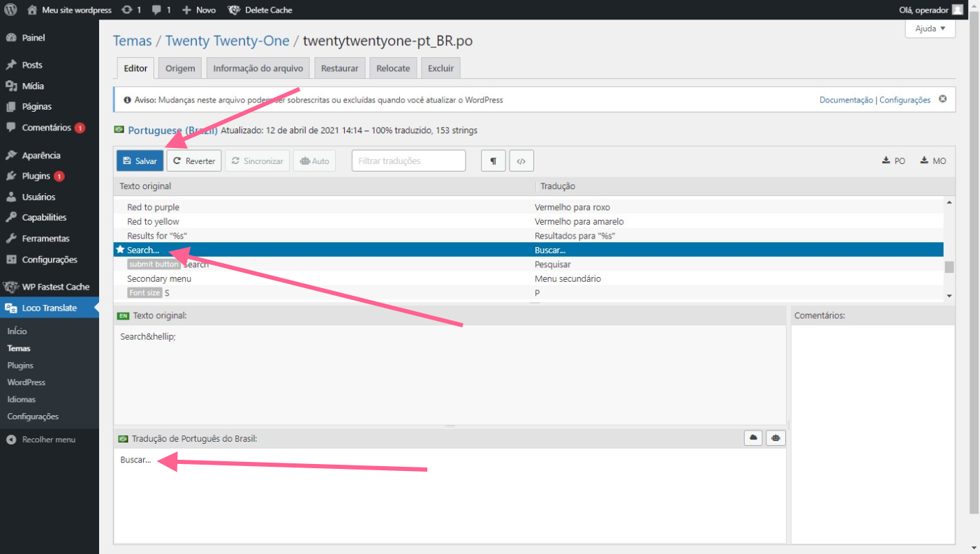Expand the Ajuda help dropdown

pos(930,29)
